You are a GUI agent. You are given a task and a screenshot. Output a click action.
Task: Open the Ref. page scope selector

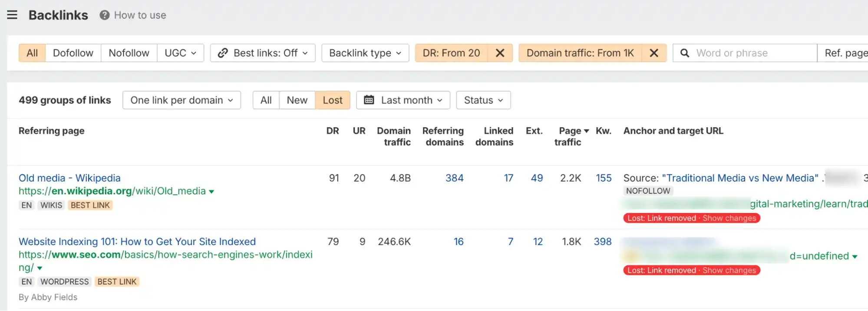coord(843,53)
